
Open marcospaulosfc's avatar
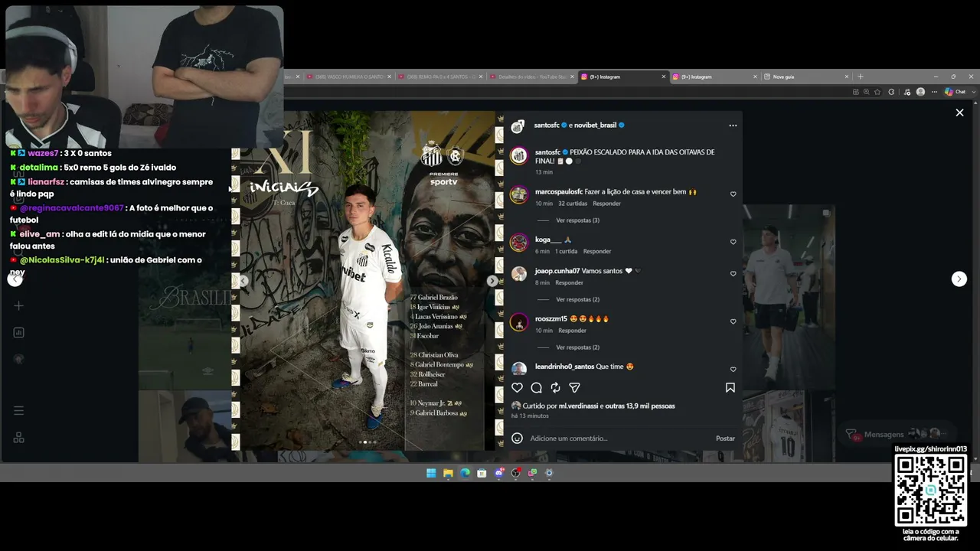(x=519, y=195)
